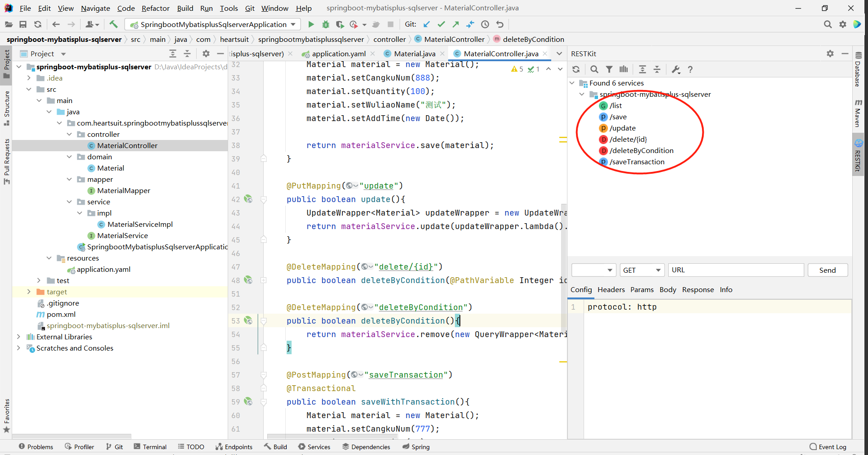Toggle Favorites tool window

coord(6,416)
